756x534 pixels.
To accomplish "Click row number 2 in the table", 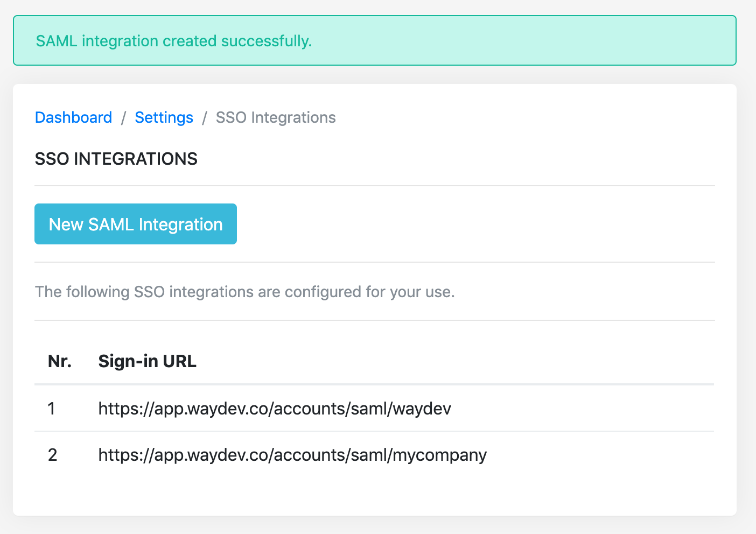I will (52, 455).
